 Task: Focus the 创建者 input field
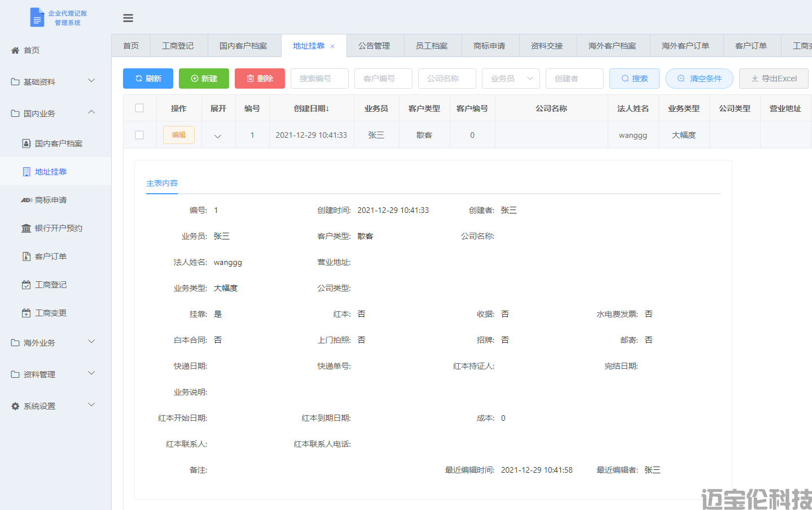click(x=574, y=79)
